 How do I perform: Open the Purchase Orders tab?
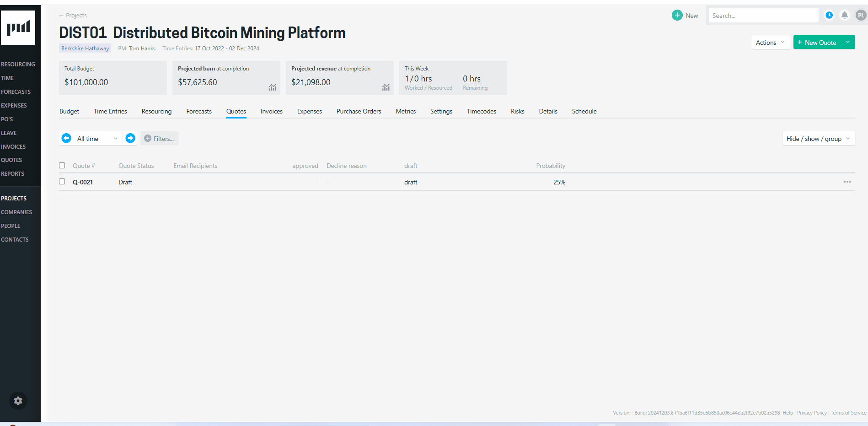[359, 111]
